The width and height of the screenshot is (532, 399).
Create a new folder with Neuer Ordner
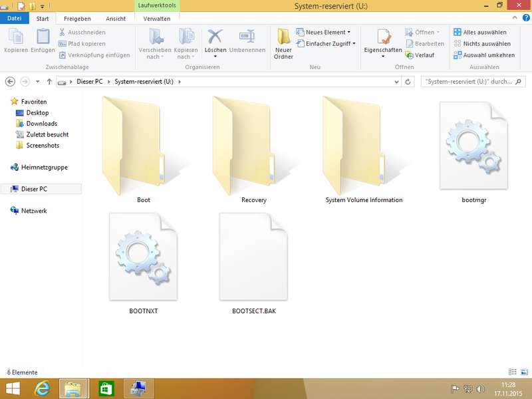point(283,43)
